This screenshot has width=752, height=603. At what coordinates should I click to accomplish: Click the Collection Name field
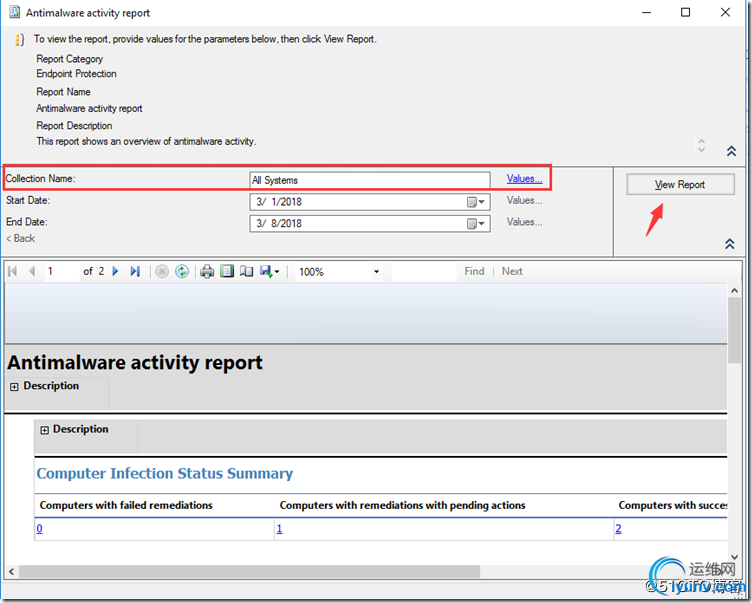370,180
